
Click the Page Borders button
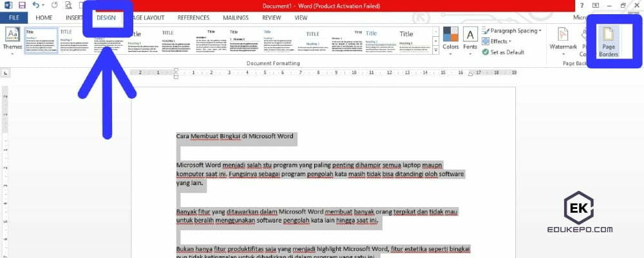point(609,43)
